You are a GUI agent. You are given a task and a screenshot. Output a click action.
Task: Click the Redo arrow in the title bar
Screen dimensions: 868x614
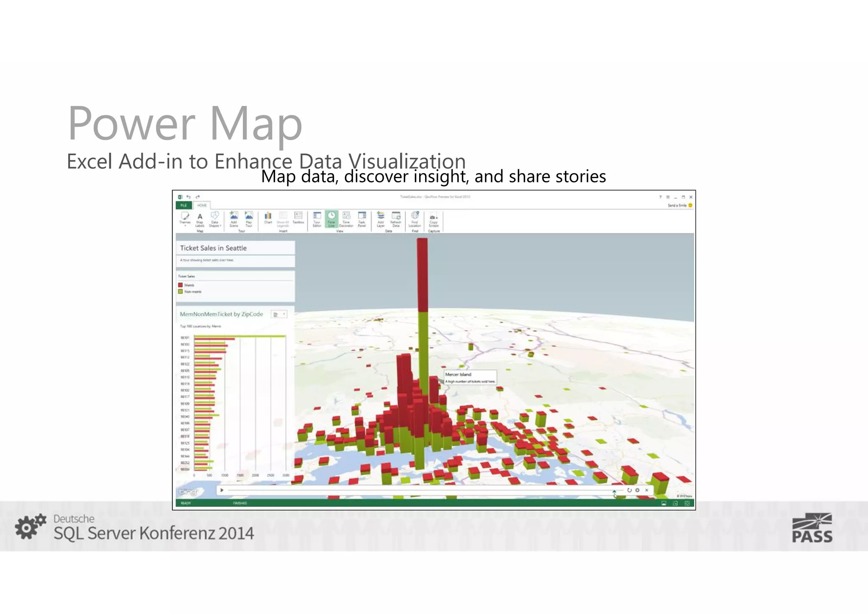[197, 197]
